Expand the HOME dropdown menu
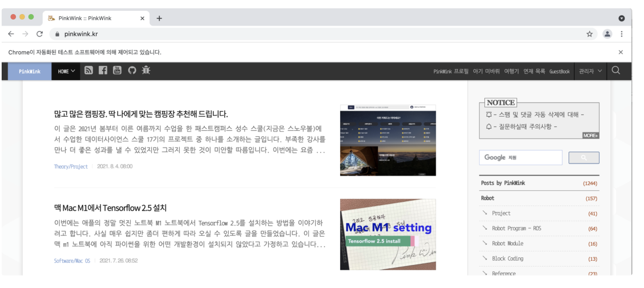644x288 pixels. [66, 71]
